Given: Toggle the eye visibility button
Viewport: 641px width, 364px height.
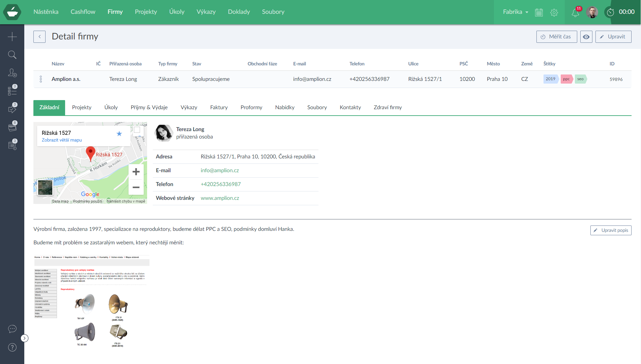Looking at the screenshot, I should point(586,37).
